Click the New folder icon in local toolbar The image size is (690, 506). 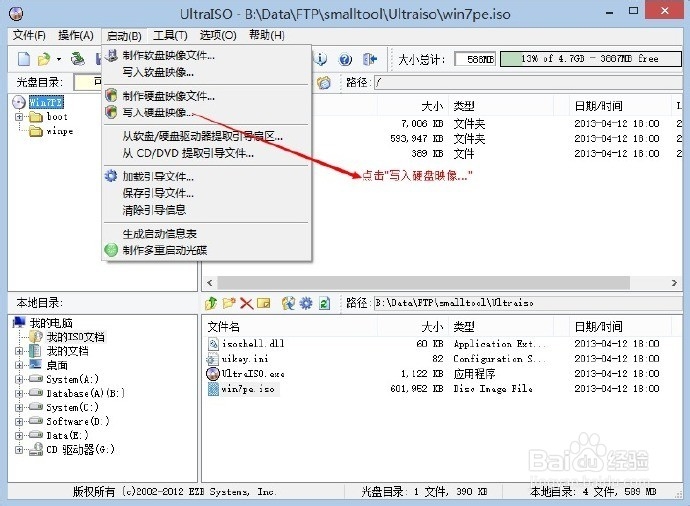pyautogui.click(x=229, y=303)
